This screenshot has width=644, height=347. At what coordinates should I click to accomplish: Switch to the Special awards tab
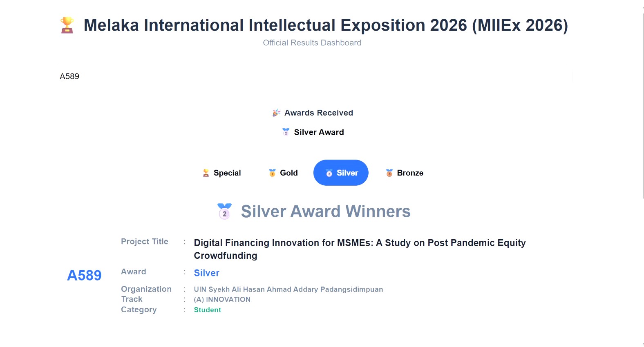click(x=222, y=173)
